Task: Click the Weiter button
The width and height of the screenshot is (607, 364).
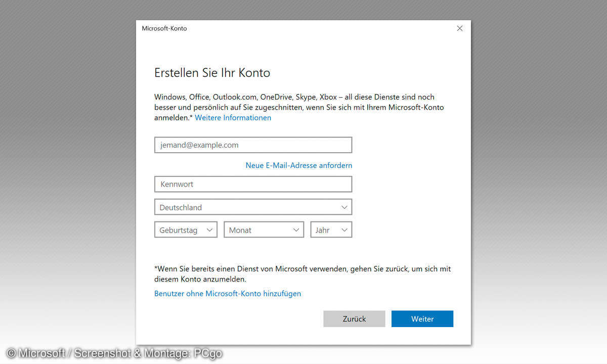Action: coord(422,319)
